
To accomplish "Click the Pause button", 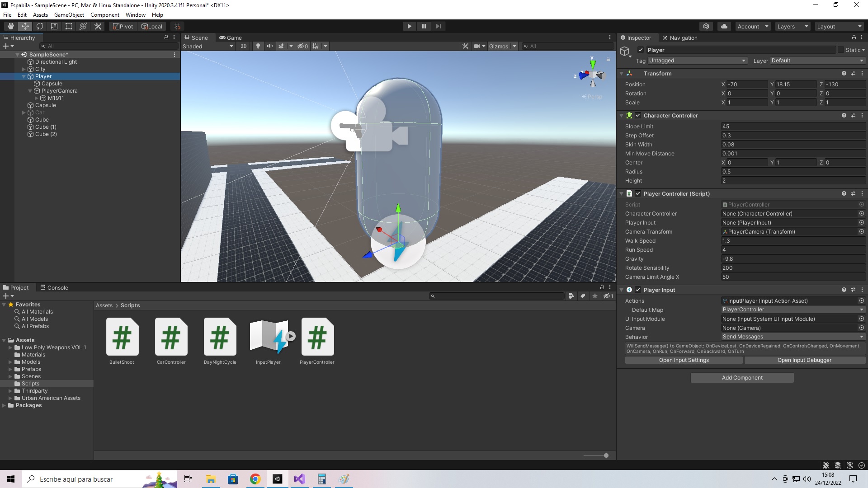I will pyautogui.click(x=424, y=26).
